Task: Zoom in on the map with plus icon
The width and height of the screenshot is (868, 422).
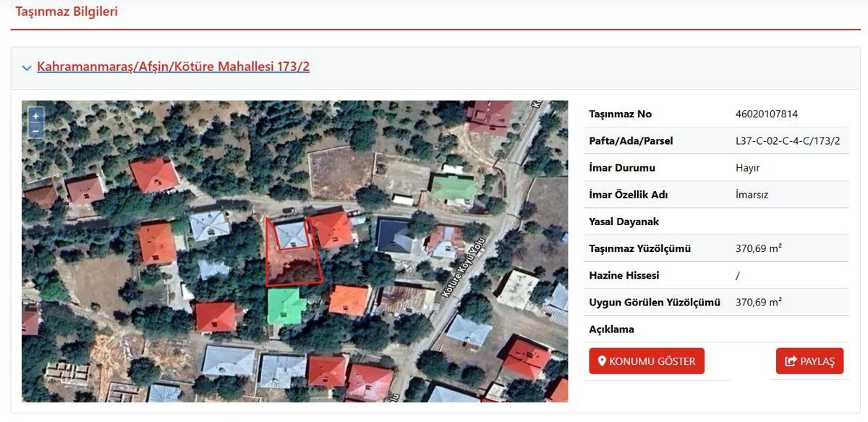Action: point(35,116)
